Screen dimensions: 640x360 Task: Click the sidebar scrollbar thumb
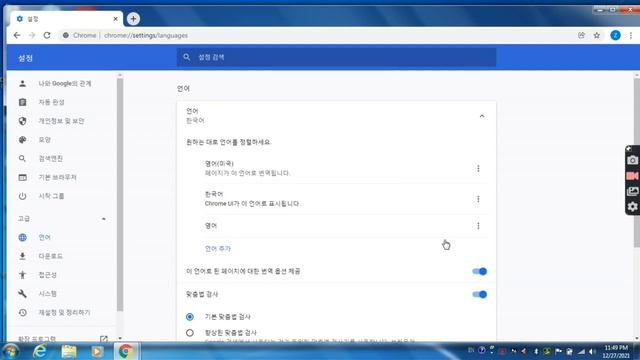click(120, 195)
